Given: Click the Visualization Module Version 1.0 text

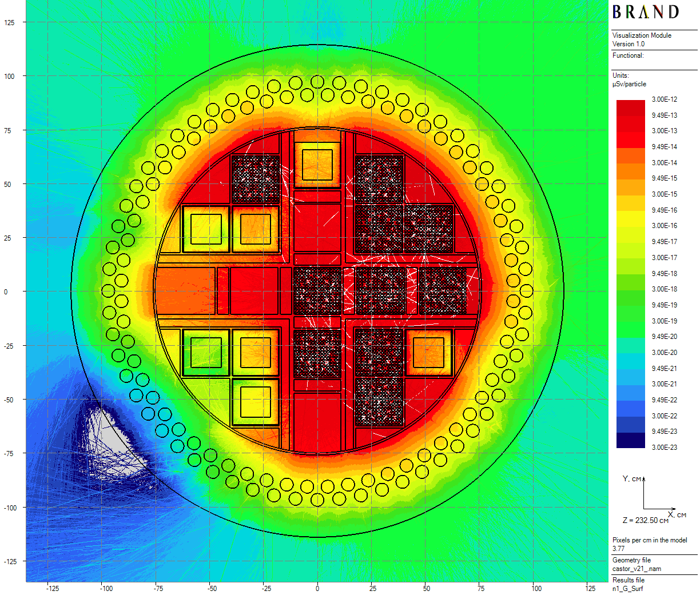Looking at the screenshot, I should pyautogui.click(x=642, y=39).
